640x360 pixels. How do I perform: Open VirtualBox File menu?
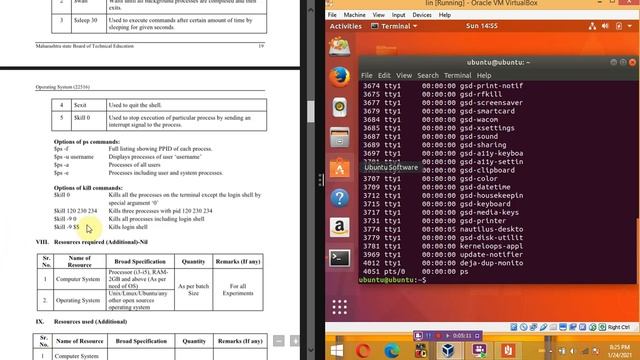point(332,15)
